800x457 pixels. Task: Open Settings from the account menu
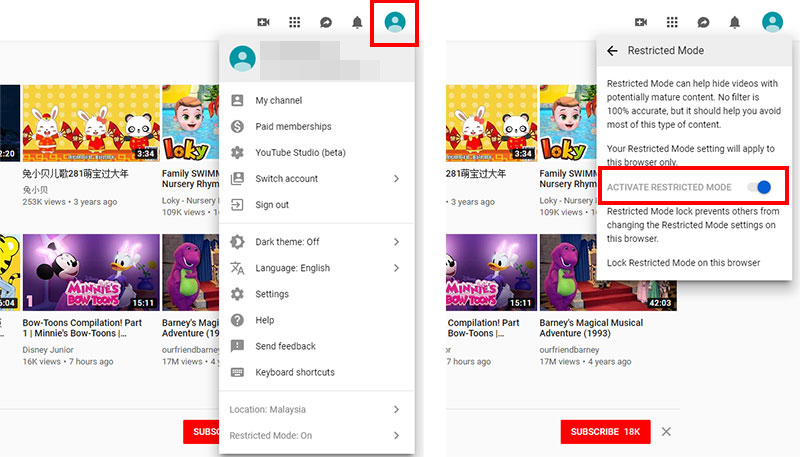point(317,294)
